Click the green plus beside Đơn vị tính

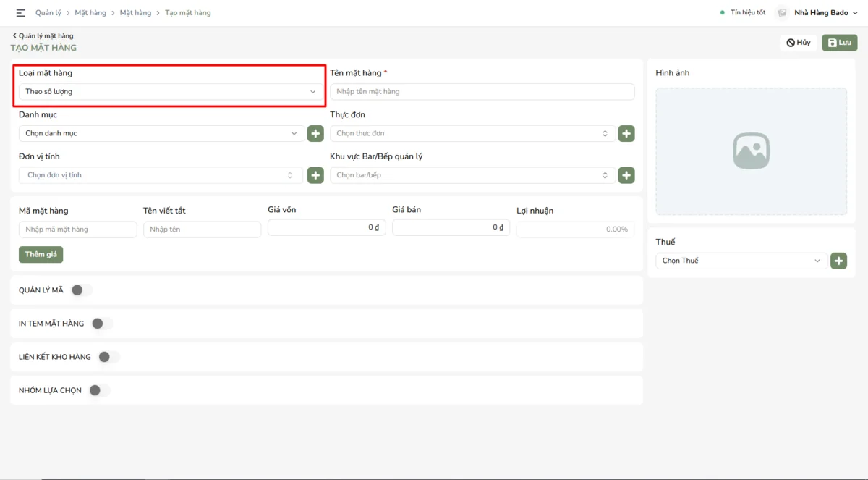(x=315, y=175)
